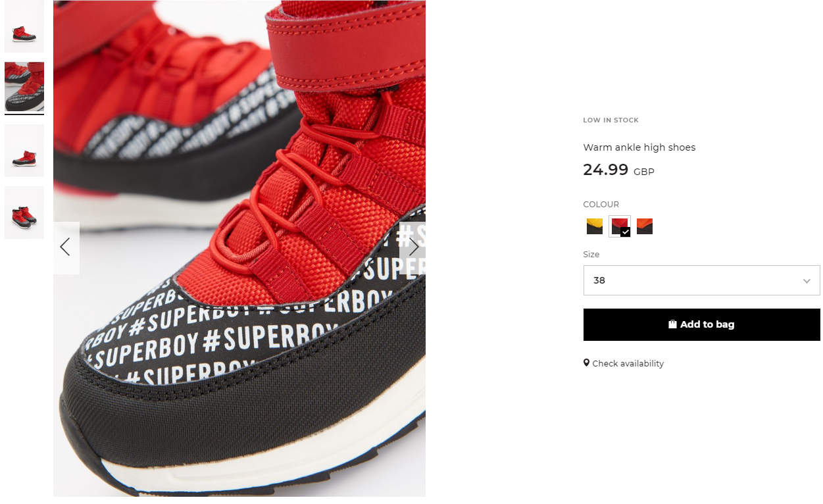
Task: Select the yellow and black colour swatch
Action: pyautogui.click(x=595, y=226)
